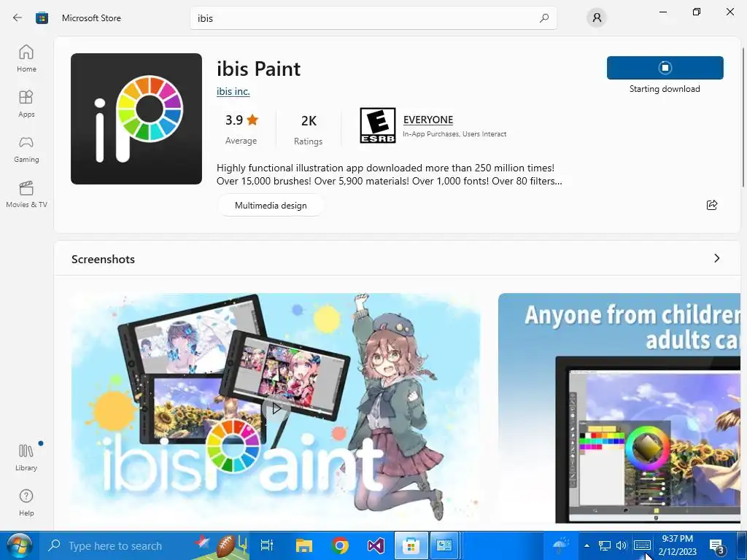
Task: Stop the download with the blue button
Action: 665,68
